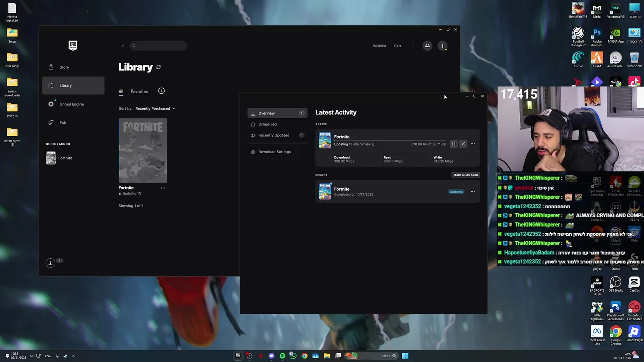Open FiveM desktop shortcut
Image resolution: width=644 pixels, height=362 pixels.
click(x=597, y=60)
